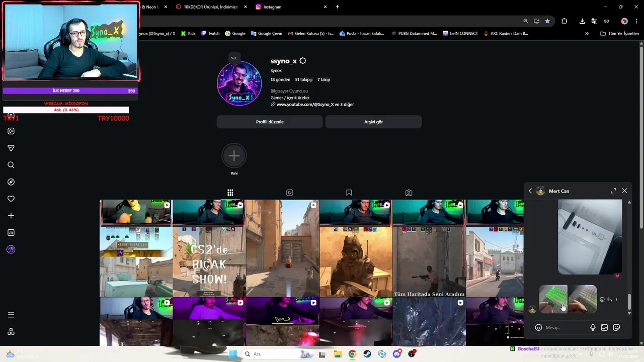This screenshot has width=644, height=362.
Task: Open more options for the chat message
Action: click(616, 300)
